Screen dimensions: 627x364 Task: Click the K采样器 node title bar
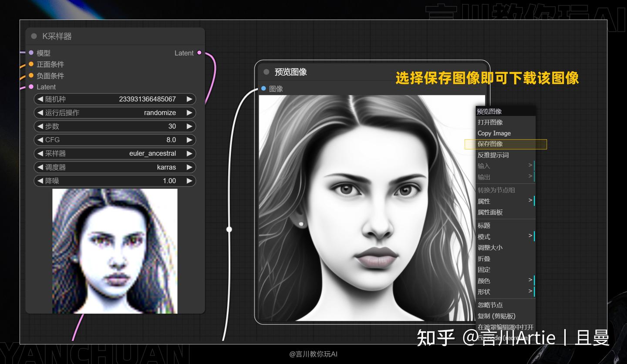point(115,36)
